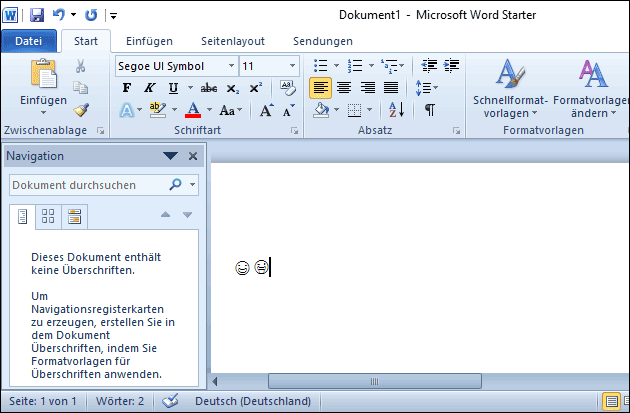Apply numbered list
The width and height of the screenshot is (630, 413).
coord(356,65)
